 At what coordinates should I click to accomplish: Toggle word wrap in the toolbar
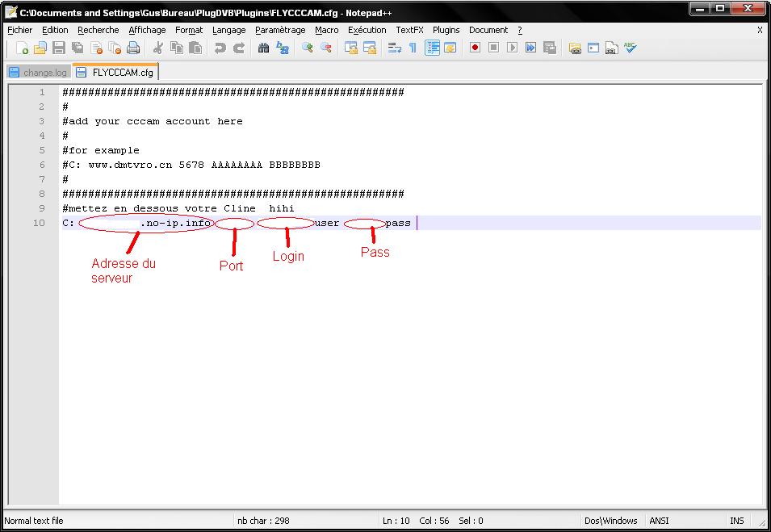point(394,48)
